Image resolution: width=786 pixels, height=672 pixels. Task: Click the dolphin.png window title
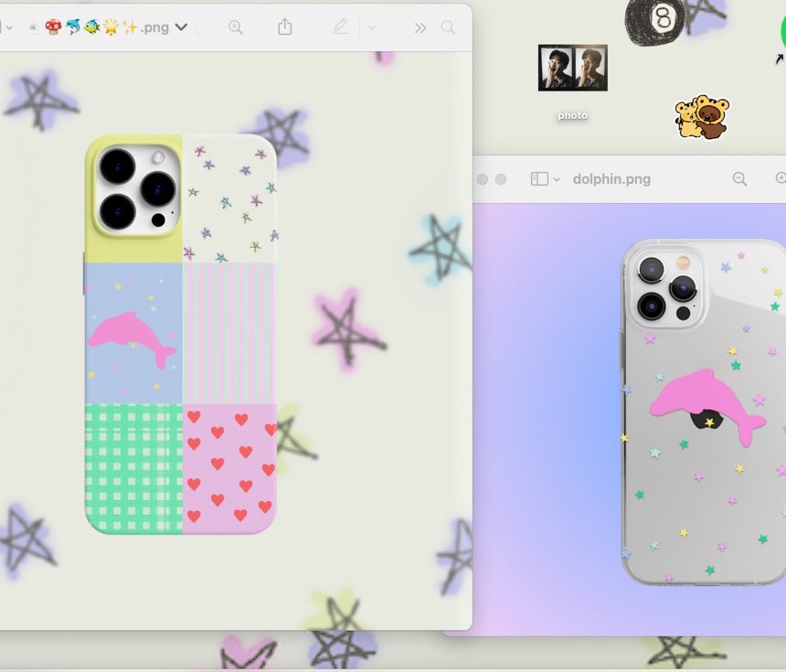[x=611, y=179]
